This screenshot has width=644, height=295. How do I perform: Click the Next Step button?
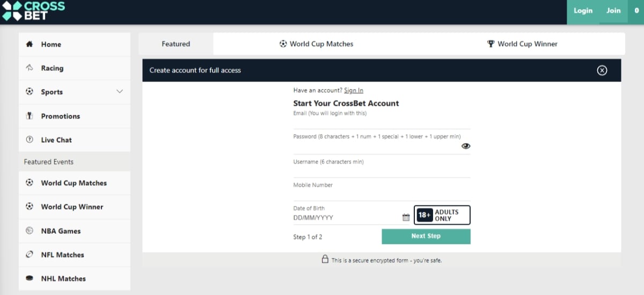426,237
